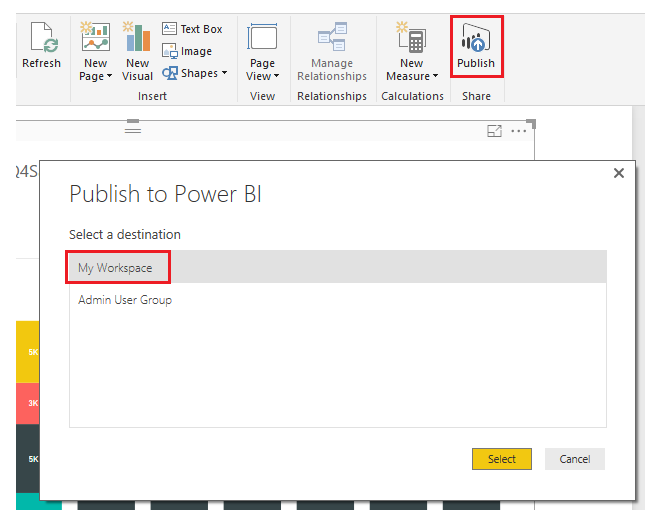Expand the New Measure dropdown arrow
Image resolution: width=653 pixels, height=513 pixels.
coord(436,76)
